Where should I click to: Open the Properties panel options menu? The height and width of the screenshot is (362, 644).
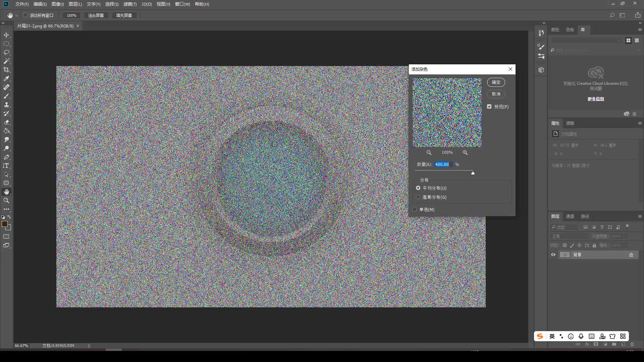coord(640,123)
